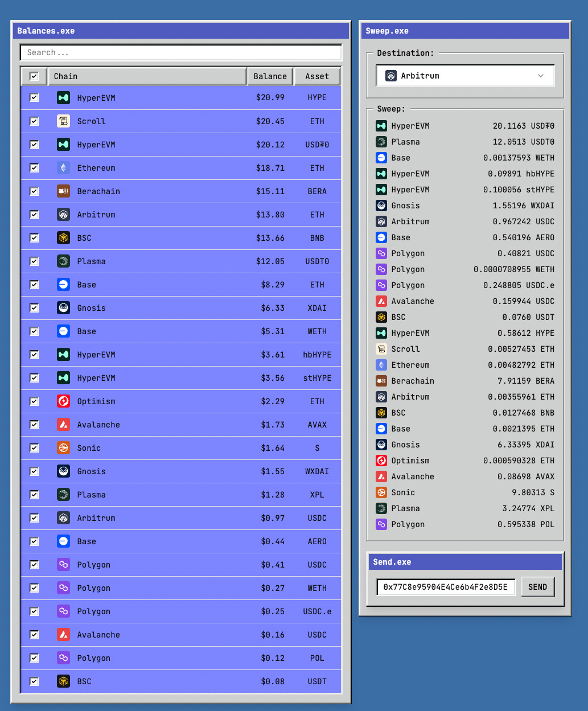
Task: Click the 3.24774 XPL amount in Sweep
Action: pos(528,508)
